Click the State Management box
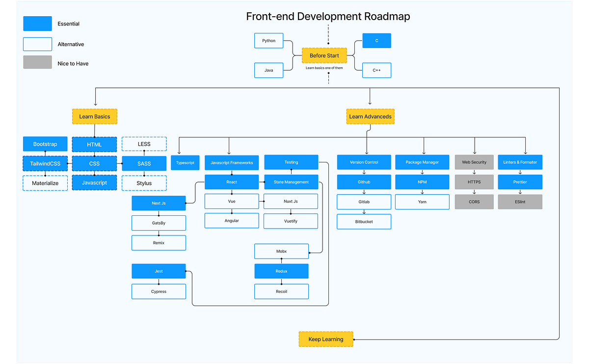Image resolution: width=589 pixels, height=364 pixels. point(291,182)
